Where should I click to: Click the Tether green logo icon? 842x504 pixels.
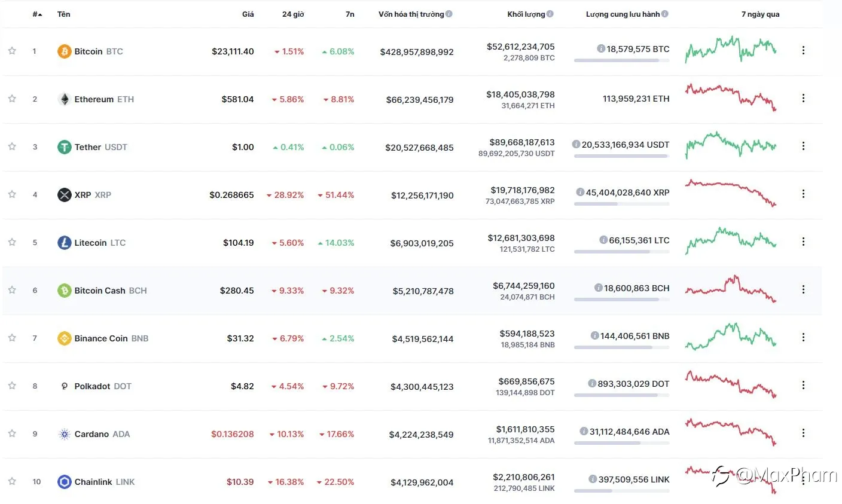[x=64, y=147]
